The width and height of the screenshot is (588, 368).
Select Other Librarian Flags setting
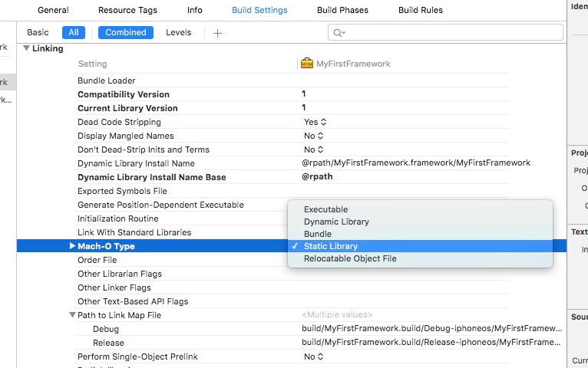click(x=120, y=274)
